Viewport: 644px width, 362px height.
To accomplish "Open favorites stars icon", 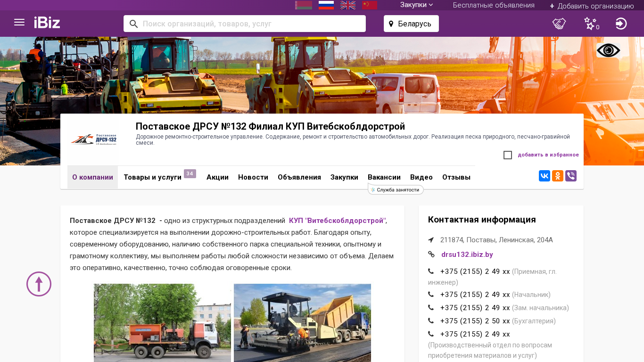I will click(x=591, y=24).
